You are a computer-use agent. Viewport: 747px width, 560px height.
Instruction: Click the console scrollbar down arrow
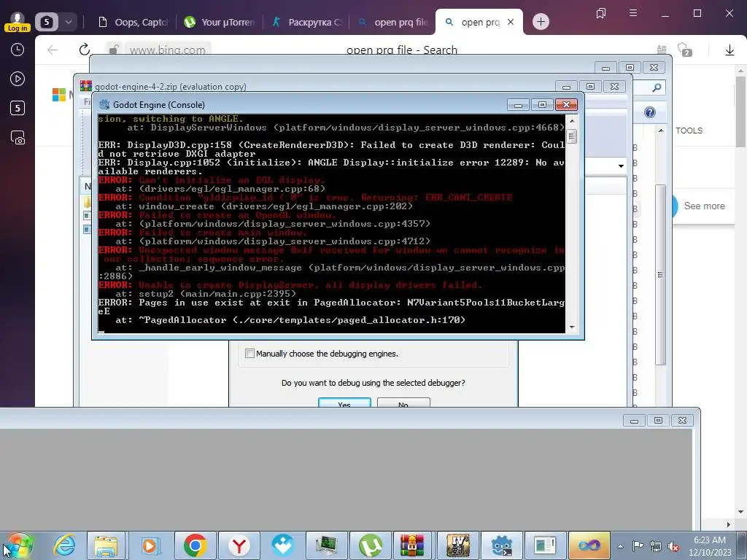[x=572, y=327]
